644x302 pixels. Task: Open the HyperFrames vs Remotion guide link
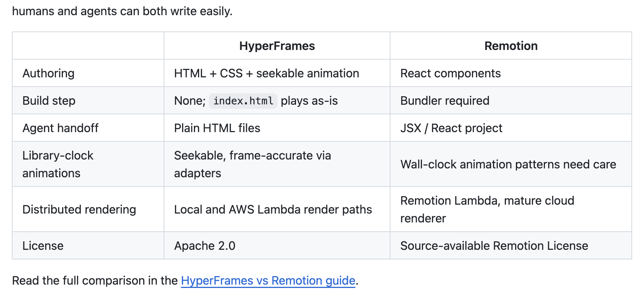coord(268,281)
